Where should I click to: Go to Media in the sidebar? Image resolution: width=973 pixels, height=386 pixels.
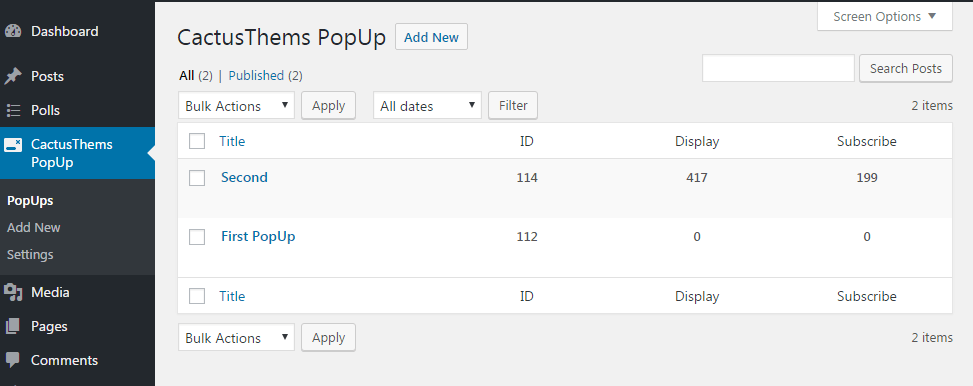[x=50, y=292]
